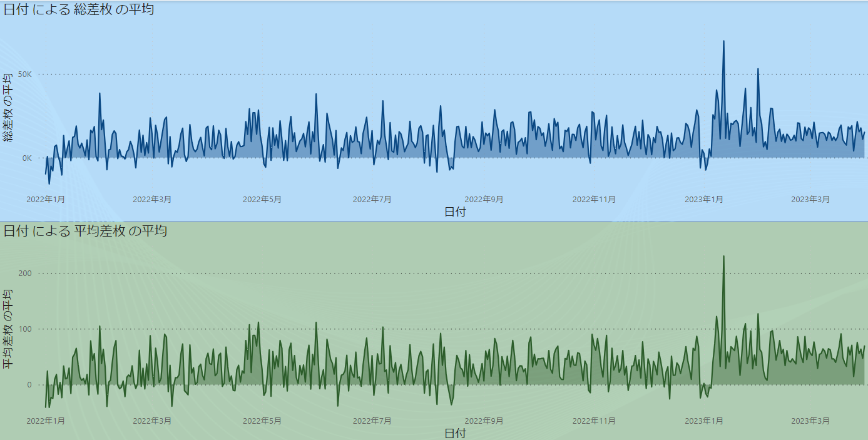This screenshot has height=440, width=868.
Task: Select the highest peak in the green chart
Action: [x=723, y=257]
